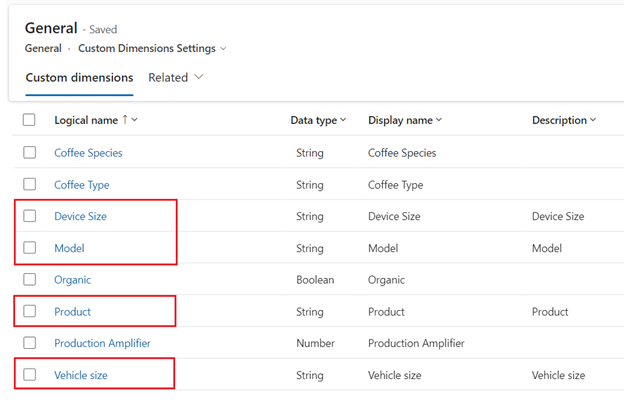
Task: Open the Product dimension link
Action: [72, 312]
